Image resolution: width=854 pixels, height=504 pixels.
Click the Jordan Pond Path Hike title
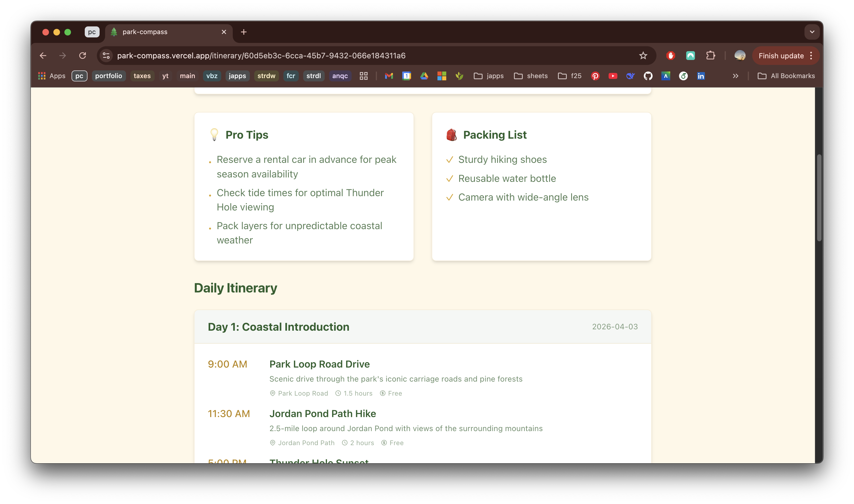point(322,414)
